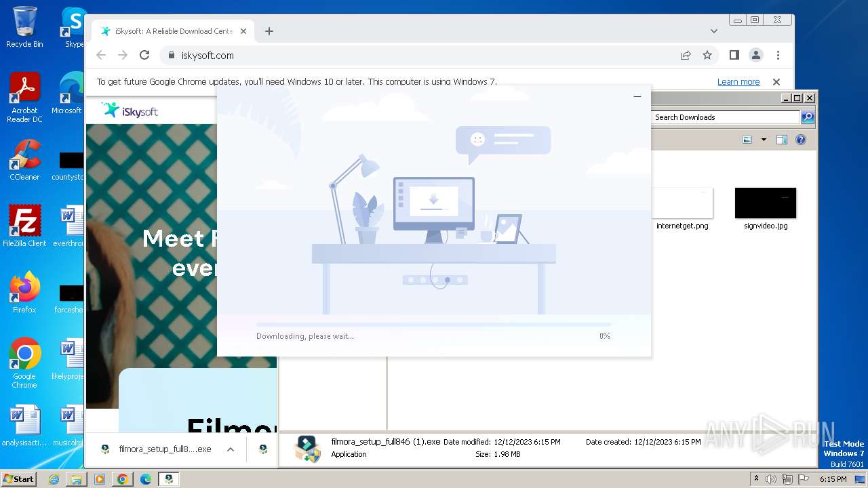Click the Explorer search magnifier button
The width and height of the screenshot is (868, 488).
pos(807,117)
